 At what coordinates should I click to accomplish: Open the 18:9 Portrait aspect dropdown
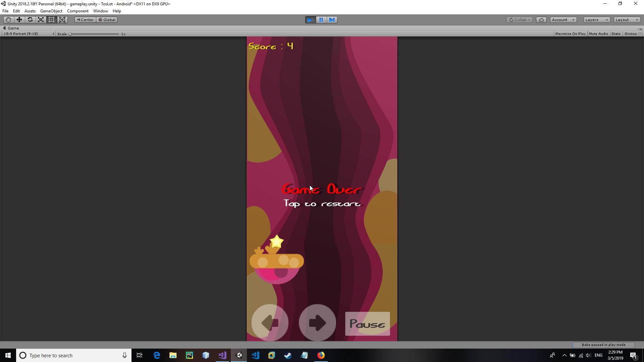[x=28, y=34]
